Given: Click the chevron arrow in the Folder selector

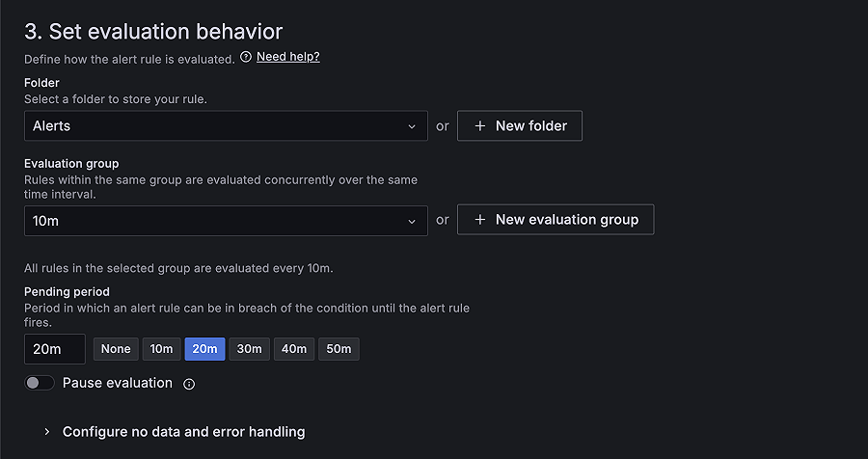Looking at the screenshot, I should pos(412,126).
